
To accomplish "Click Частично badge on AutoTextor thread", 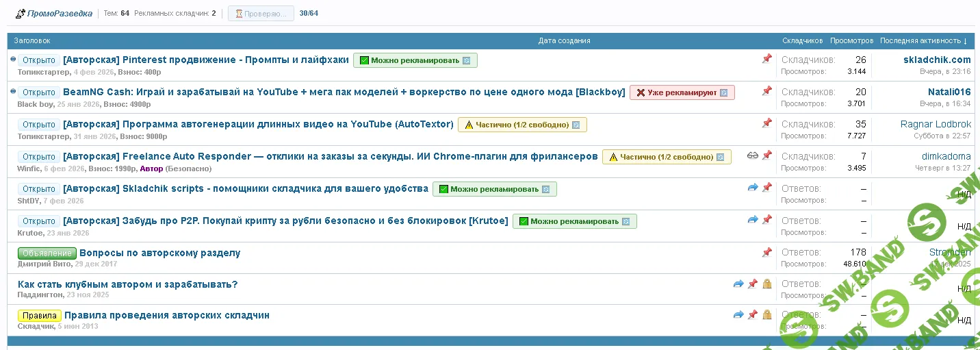I will coord(521,125).
